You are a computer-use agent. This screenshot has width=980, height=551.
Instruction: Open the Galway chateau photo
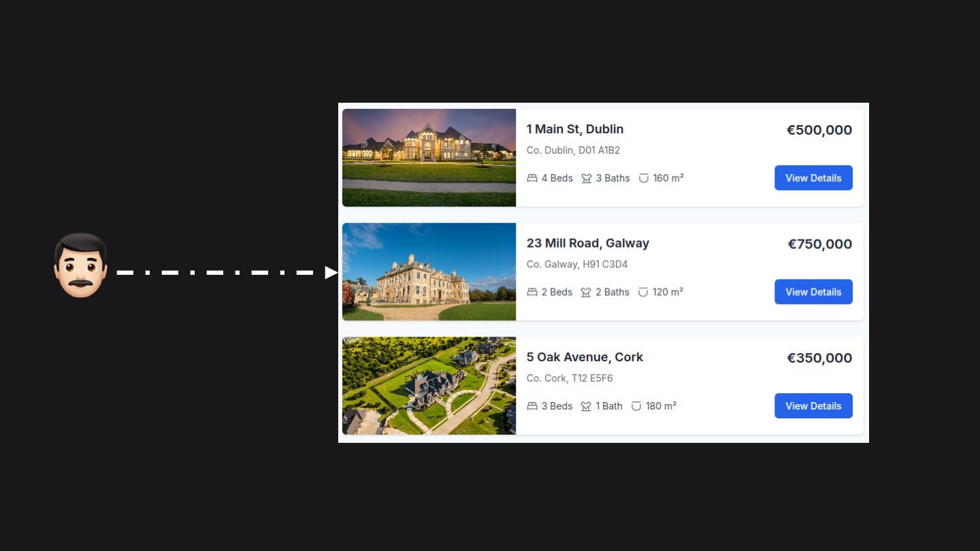click(x=429, y=271)
